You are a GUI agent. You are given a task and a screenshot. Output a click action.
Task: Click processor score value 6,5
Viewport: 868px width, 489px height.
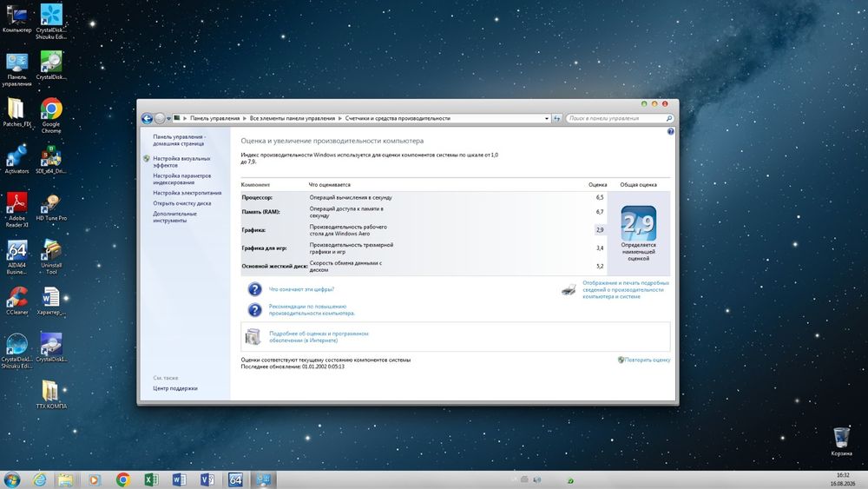click(600, 197)
